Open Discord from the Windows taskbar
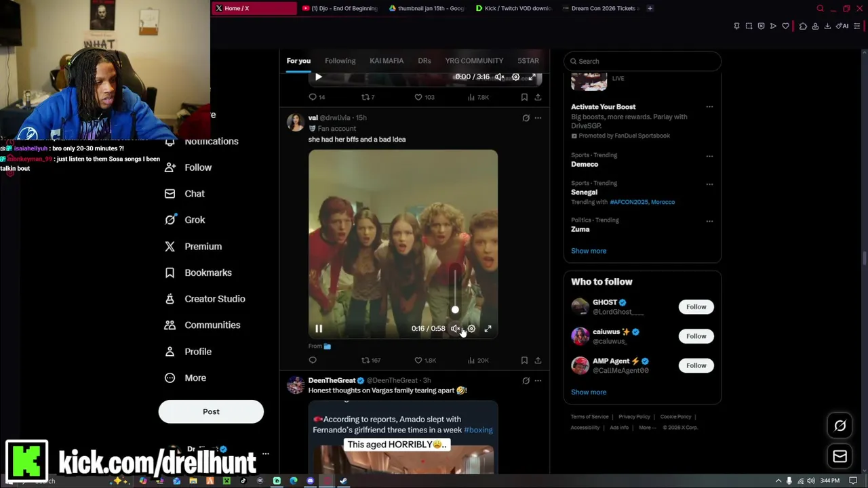This screenshot has height=488, width=868. pos(310,481)
